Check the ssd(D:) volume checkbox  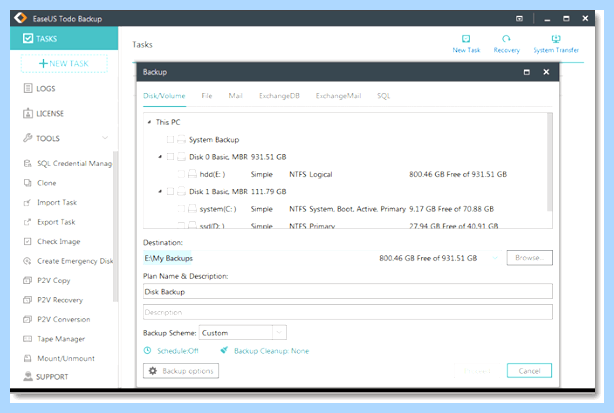(x=181, y=225)
